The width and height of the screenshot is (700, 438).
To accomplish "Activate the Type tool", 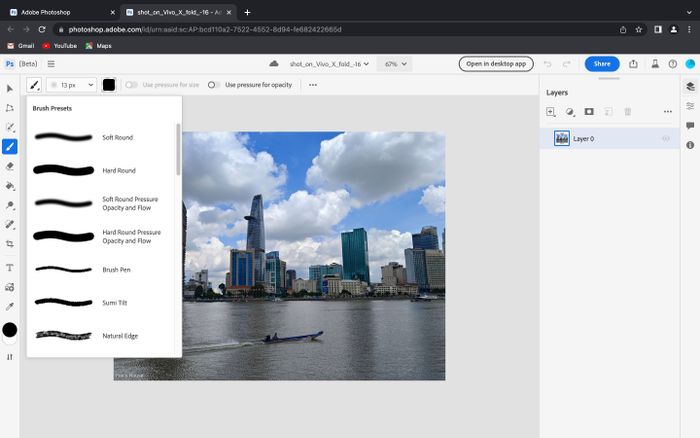I will [x=10, y=268].
